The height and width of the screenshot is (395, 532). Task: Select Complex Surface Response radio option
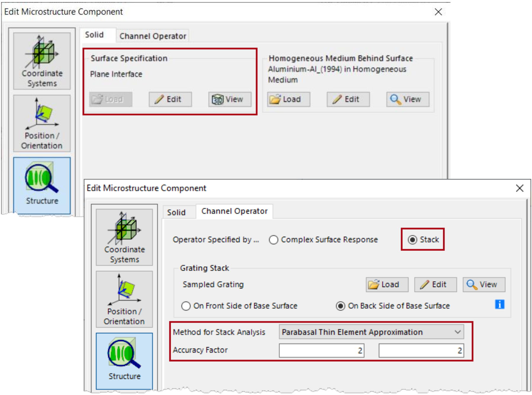click(323, 239)
